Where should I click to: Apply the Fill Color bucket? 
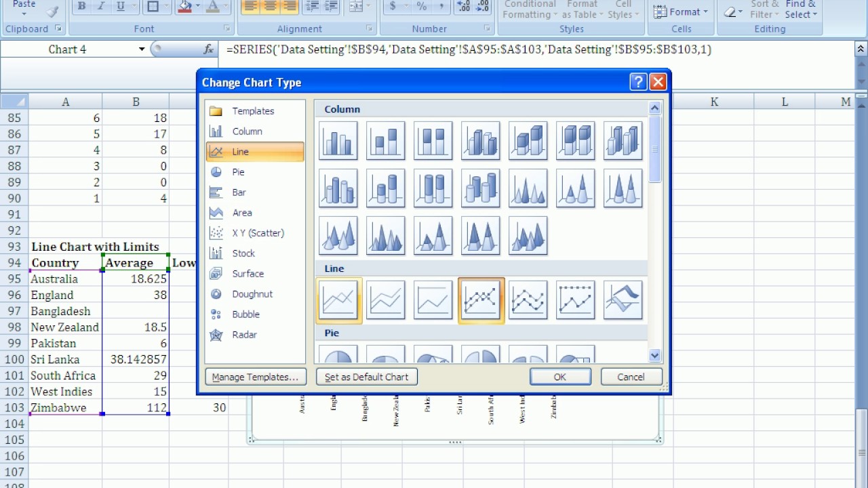tap(184, 7)
